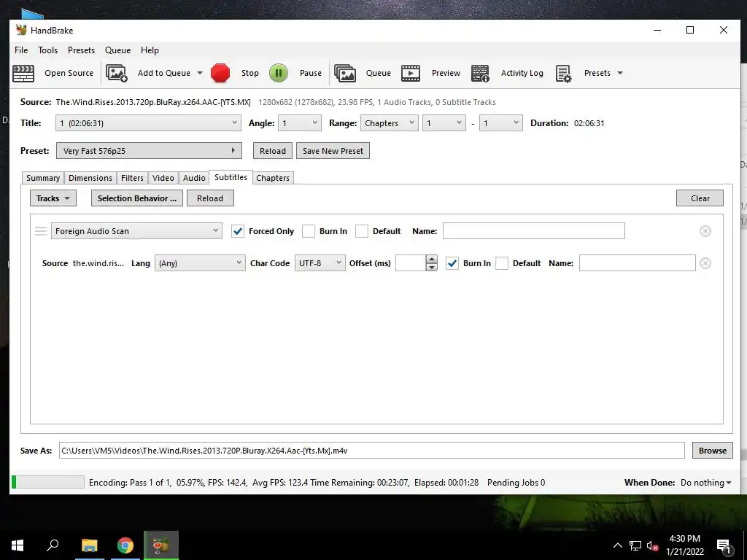Increase Offset (ms) with up arrow
This screenshot has width=747, height=560.
tap(432, 259)
